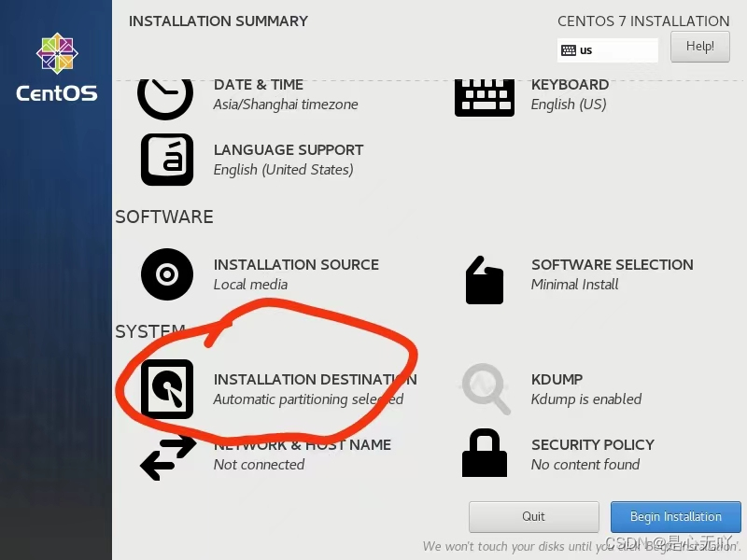Screen dimensions: 747x560
Task: Select KEYBOARD heading
Action: coord(570,85)
